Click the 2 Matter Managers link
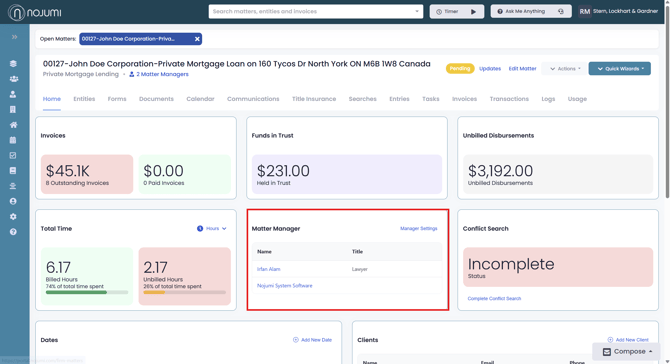This screenshot has width=670, height=364. point(159,74)
